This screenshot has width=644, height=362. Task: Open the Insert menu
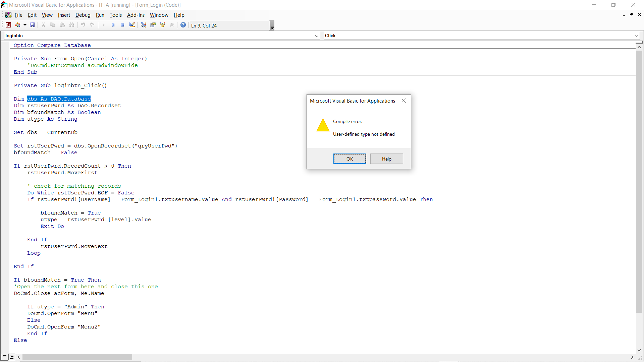(64, 15)
